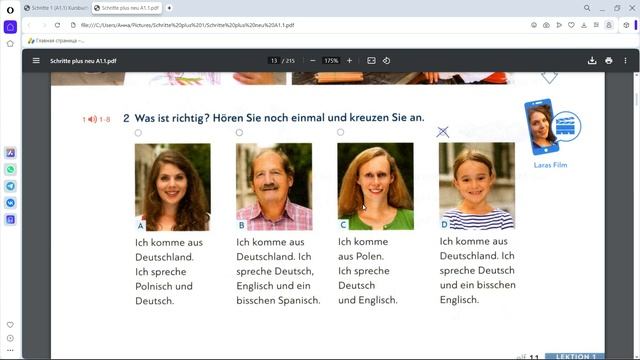Switch to the Schritte 1 (A1.1) Kursbuch tab
The width and height of the screenshot is (640, 360).
(x=56, y=8)
